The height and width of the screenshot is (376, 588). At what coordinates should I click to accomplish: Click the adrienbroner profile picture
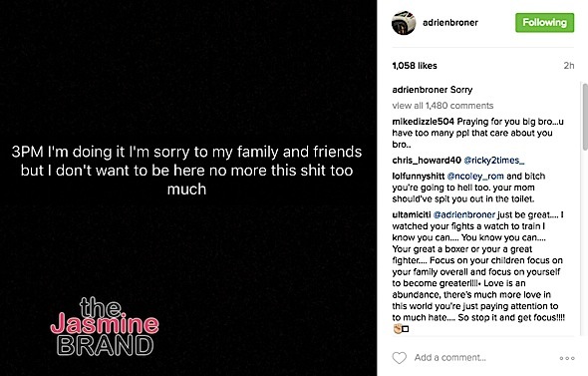pos(404,23)
